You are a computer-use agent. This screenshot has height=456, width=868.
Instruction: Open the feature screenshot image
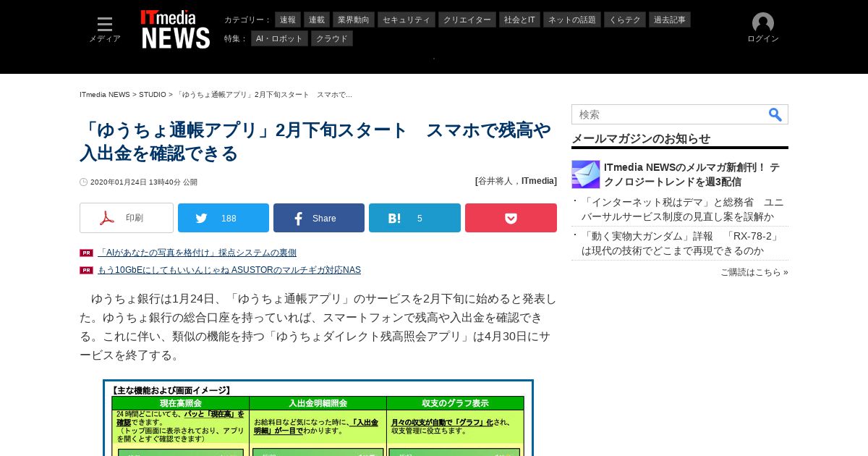(x=318, y=418)
